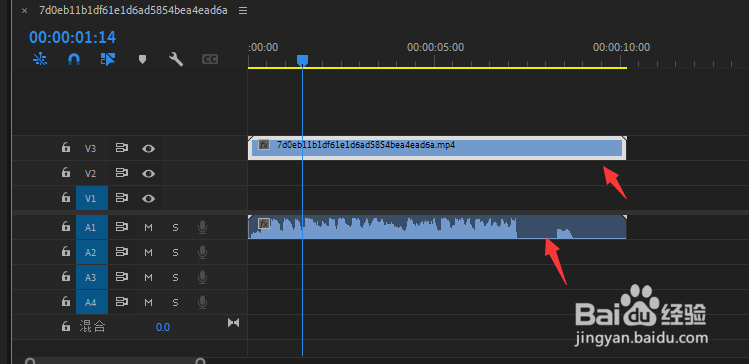
Task: Toggle sync lock on V2
Action: pos(122,173)
